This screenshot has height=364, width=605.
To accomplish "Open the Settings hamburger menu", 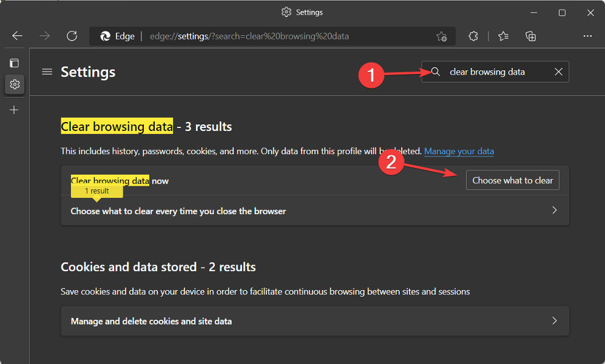I will tap(47, 72).
